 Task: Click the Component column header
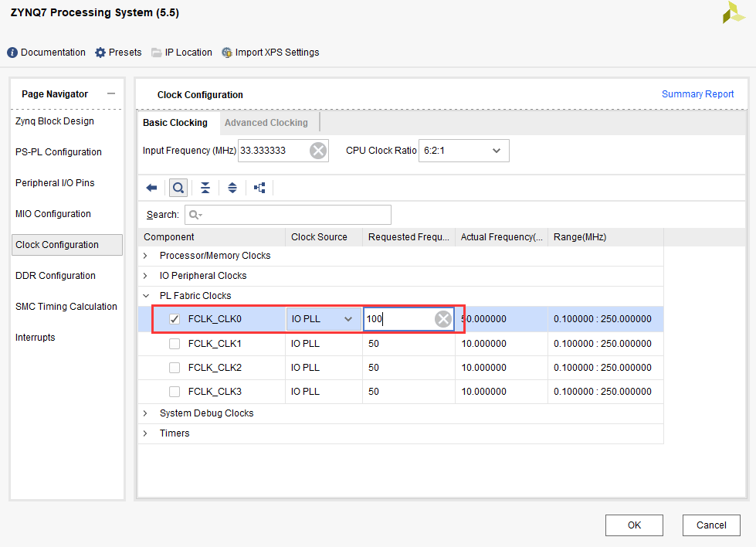(212, 237)
